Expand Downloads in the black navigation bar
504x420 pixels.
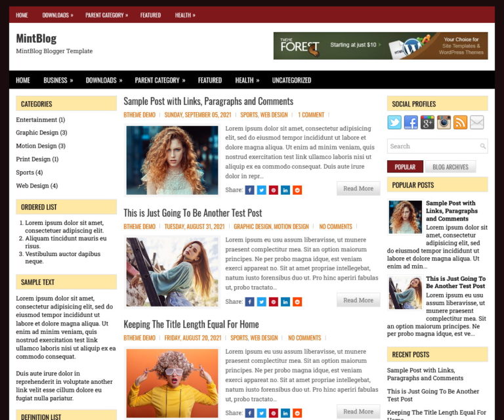pos(104,80)
